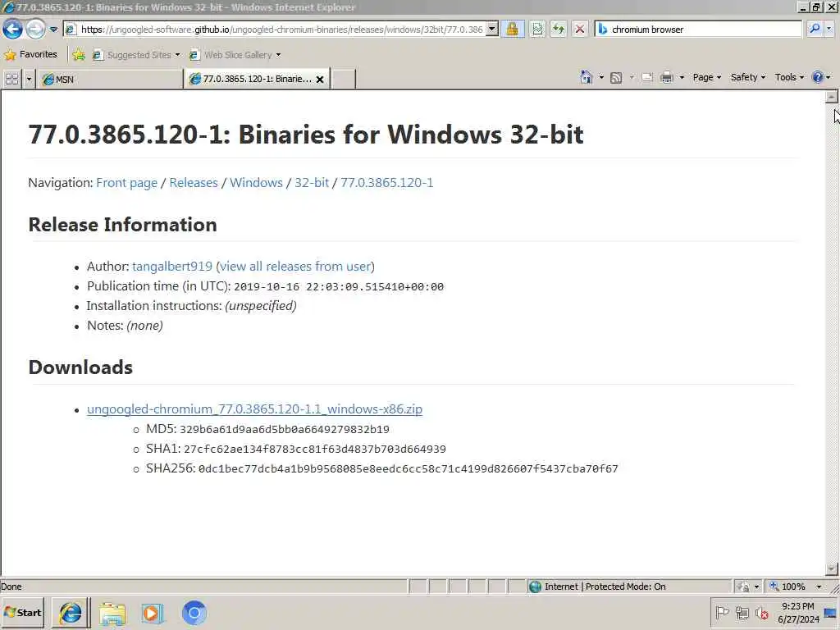Click the Back navigation arrow

click(x=12, y=29)
